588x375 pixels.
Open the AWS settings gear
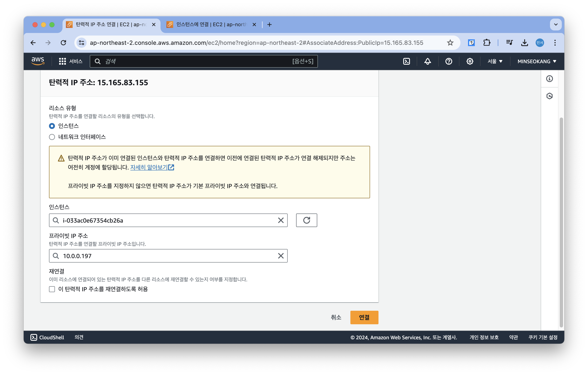coord(470,61)
